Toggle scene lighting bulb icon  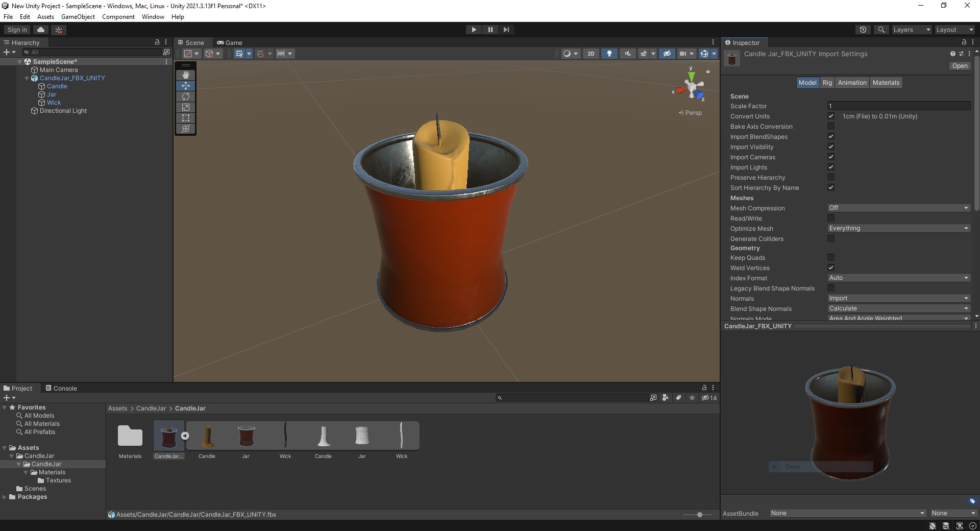(609, 54)
